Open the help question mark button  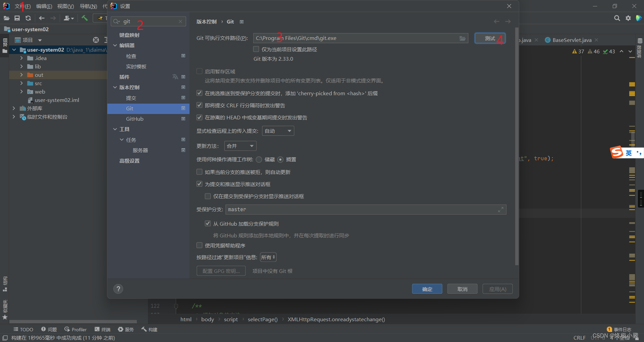click(x=118, y=289)
